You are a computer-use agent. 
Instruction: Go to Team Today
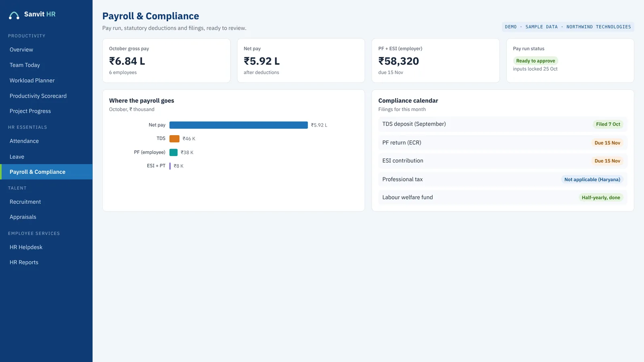point(46,65)
